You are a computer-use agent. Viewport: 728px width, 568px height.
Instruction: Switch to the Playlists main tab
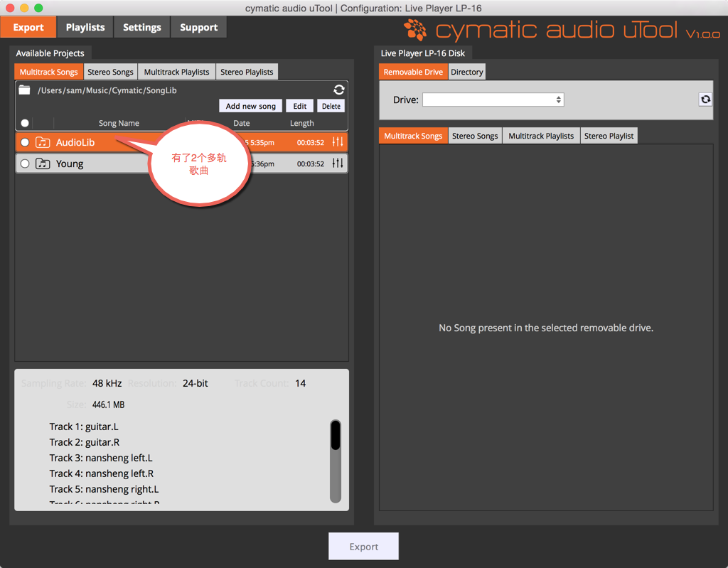tap(85, 28)
